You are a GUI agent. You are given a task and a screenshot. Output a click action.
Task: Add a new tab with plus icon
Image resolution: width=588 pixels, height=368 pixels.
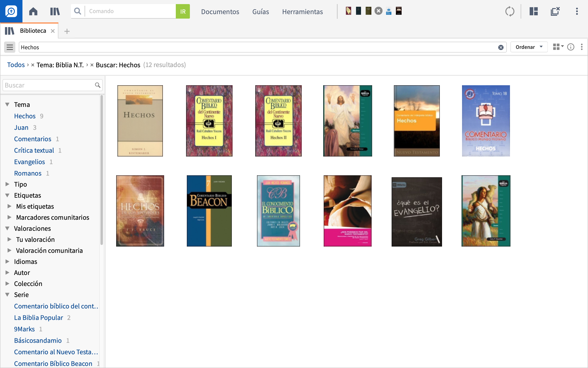[67, 31]
